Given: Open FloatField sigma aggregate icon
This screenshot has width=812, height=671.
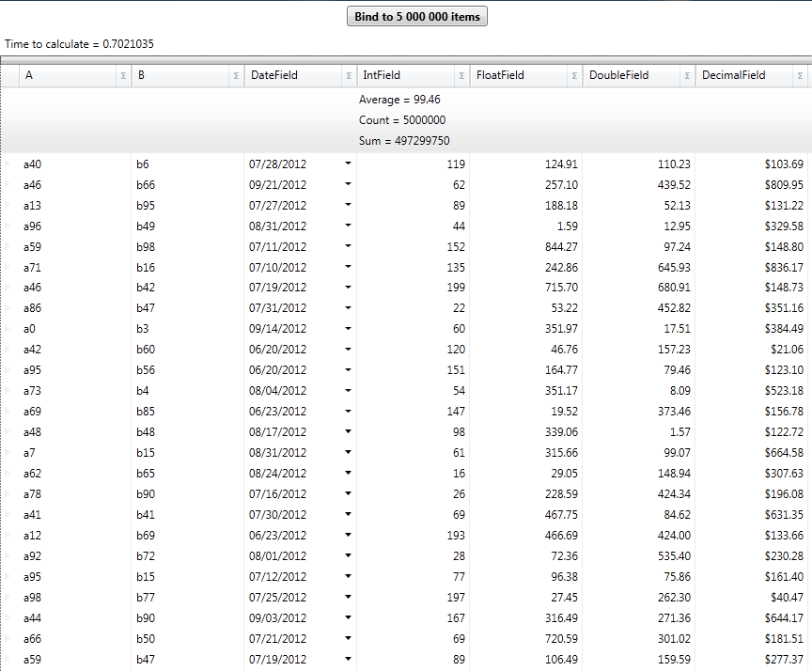Looking at the screenshot, I should 574,75.
